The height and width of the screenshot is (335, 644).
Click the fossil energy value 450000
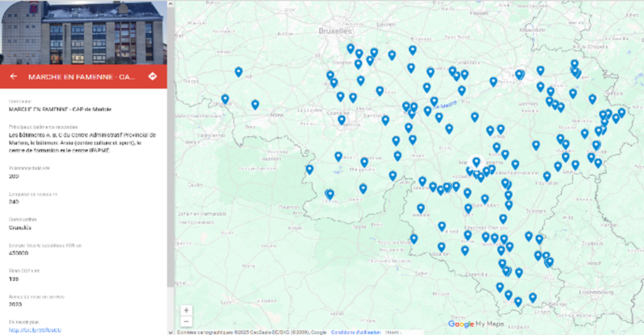pos(18,253)
